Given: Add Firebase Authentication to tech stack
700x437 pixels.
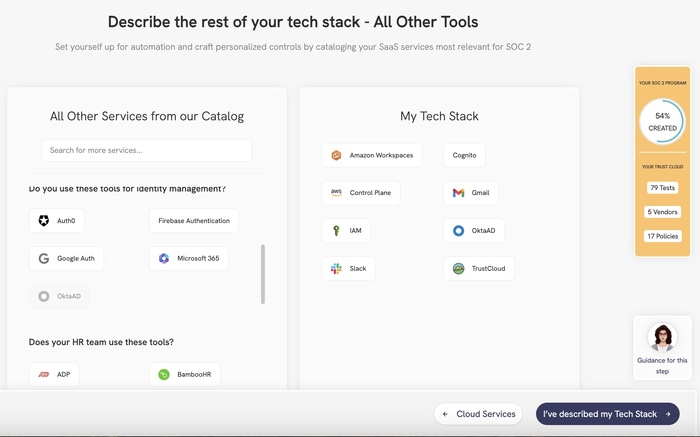Looking at the screenshot, I should coord(194,221).
